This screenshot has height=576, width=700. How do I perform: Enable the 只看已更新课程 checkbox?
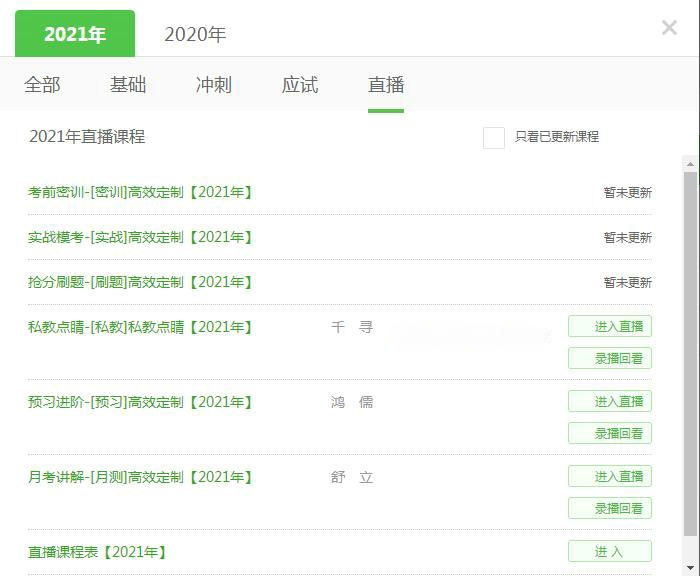click(494, 138)
